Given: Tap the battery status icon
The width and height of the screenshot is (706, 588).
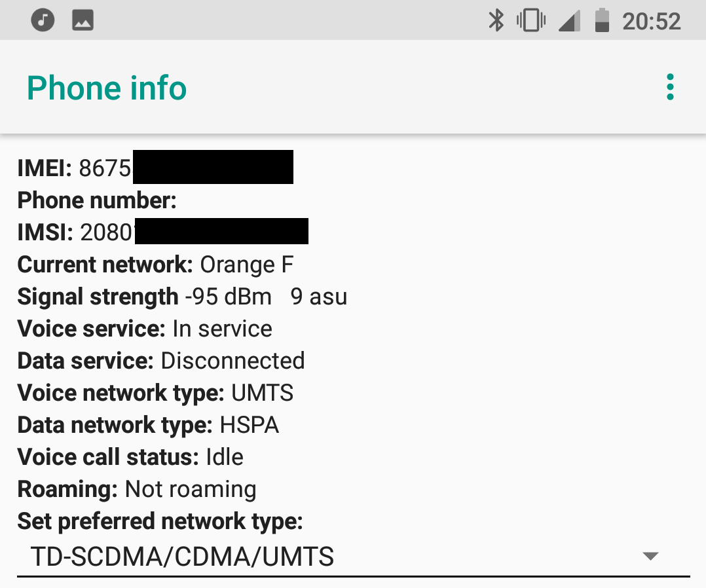Looking at the screenshot, I should coord(602,21).
